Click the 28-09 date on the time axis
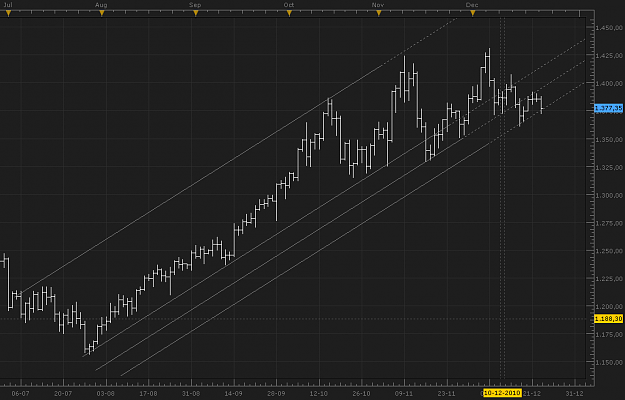 tap(276, 394)
